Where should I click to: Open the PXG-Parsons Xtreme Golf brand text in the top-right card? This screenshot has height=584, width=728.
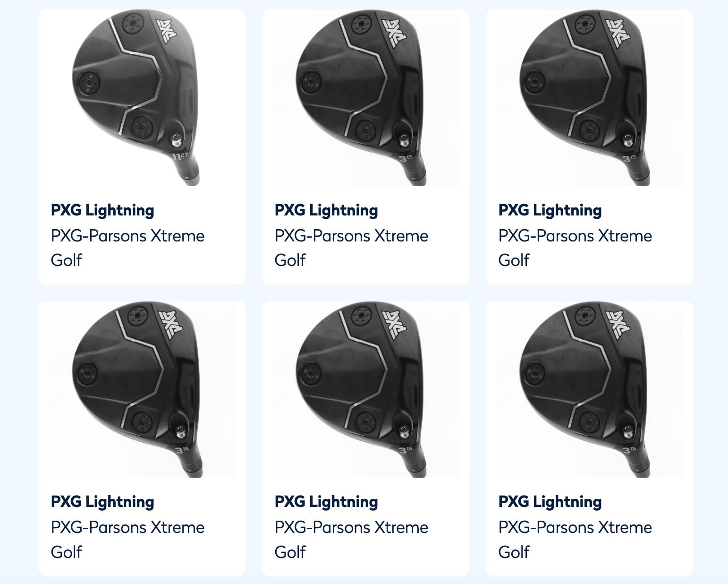tap(576, 248)
